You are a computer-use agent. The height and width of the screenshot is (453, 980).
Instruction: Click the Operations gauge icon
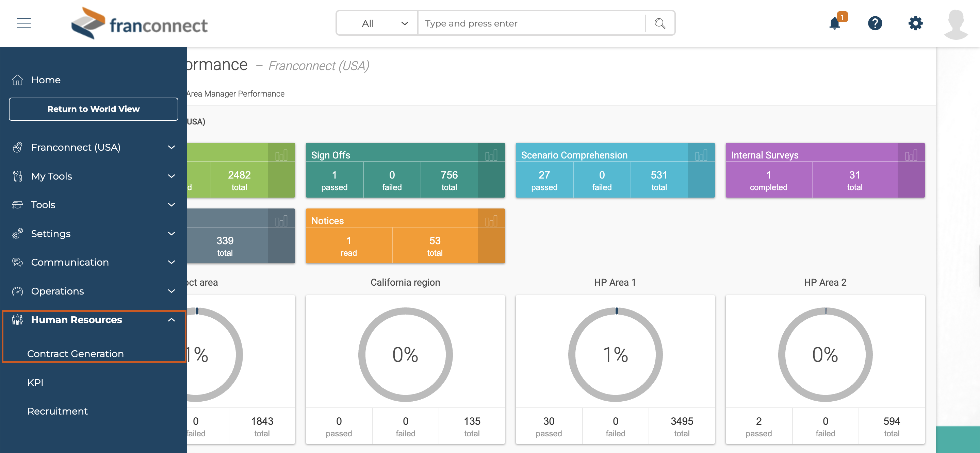tap(17, 291)
